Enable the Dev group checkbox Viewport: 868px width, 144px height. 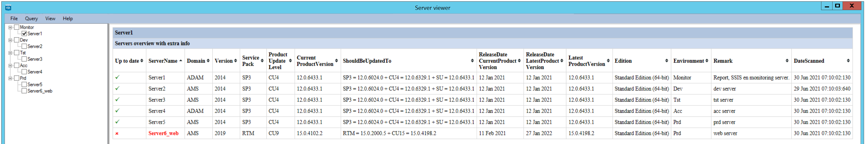pyautogui.click(x=16, y=40)
